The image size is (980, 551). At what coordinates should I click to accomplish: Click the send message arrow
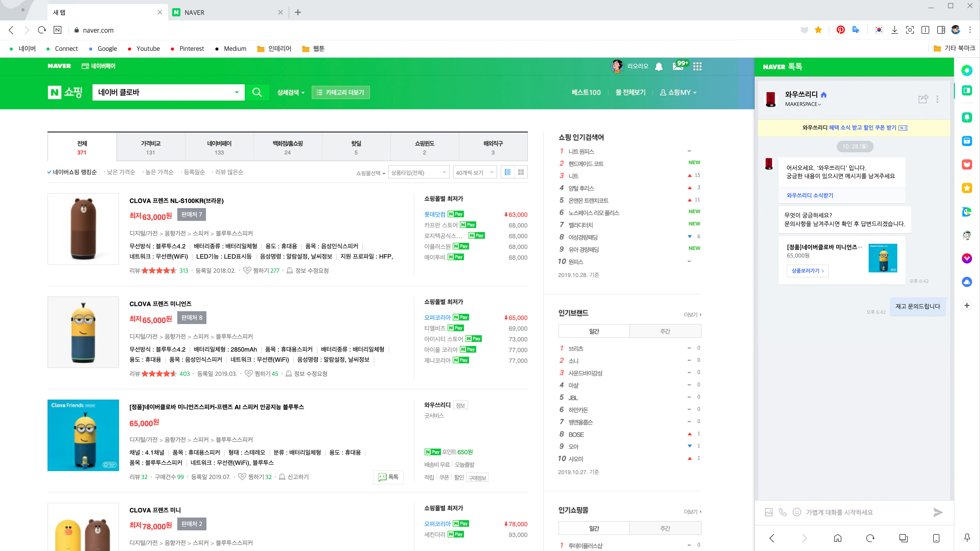[x=938, y=512]
